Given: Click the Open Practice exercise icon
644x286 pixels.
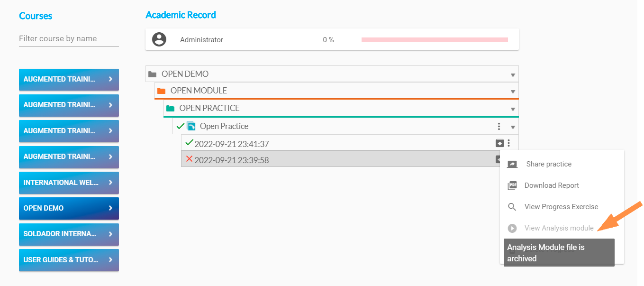Looking at the screenshot, I should click(191, 126).
